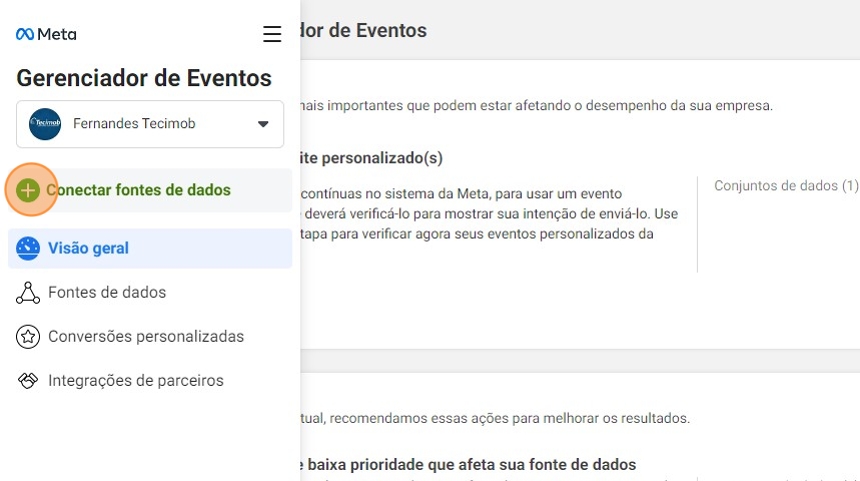Click the Gerenciador de Eventos sidebar title

(144, 78)
